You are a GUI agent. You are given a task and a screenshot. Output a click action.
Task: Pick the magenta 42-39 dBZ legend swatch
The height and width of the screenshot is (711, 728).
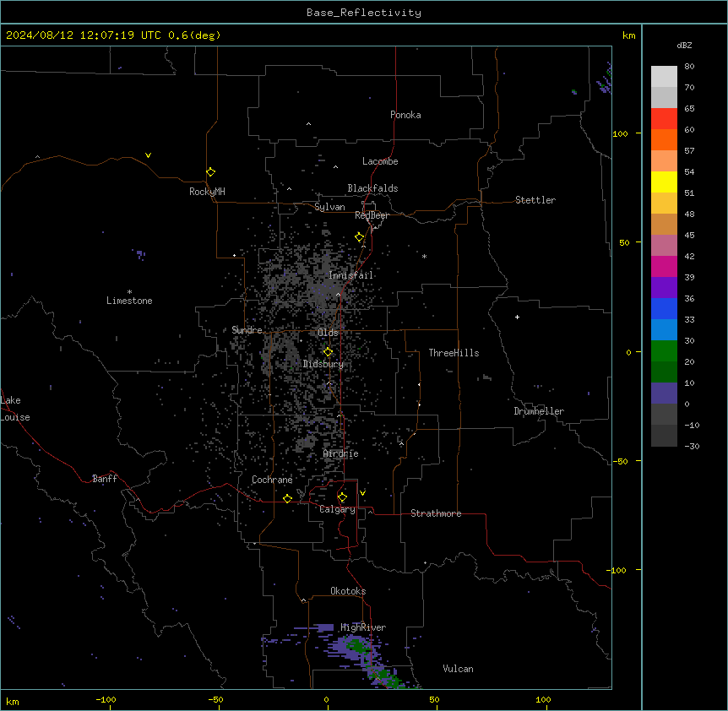point(664,266)
